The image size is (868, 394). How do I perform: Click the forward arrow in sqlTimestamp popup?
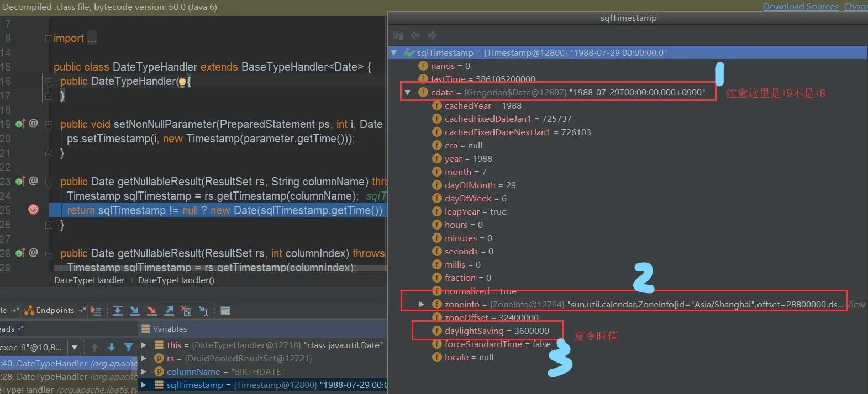[432, 35]
